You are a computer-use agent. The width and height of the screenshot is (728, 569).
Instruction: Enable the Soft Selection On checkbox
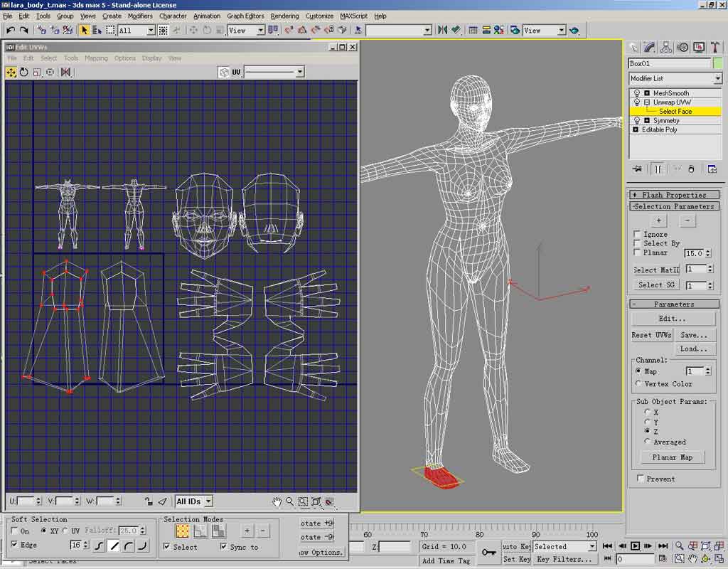pyautogui.click(x=16, y=531)
